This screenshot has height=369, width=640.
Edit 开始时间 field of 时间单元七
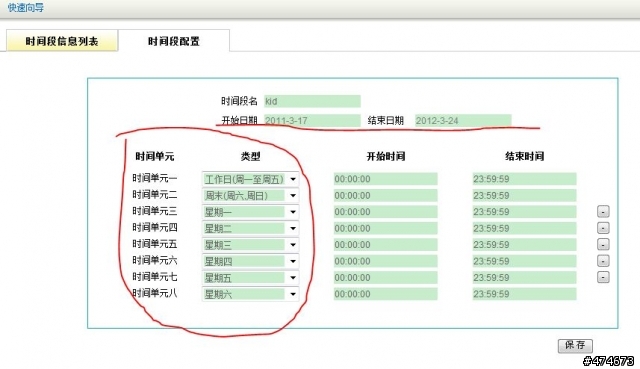pyautogui.click(x=385, y=278)
